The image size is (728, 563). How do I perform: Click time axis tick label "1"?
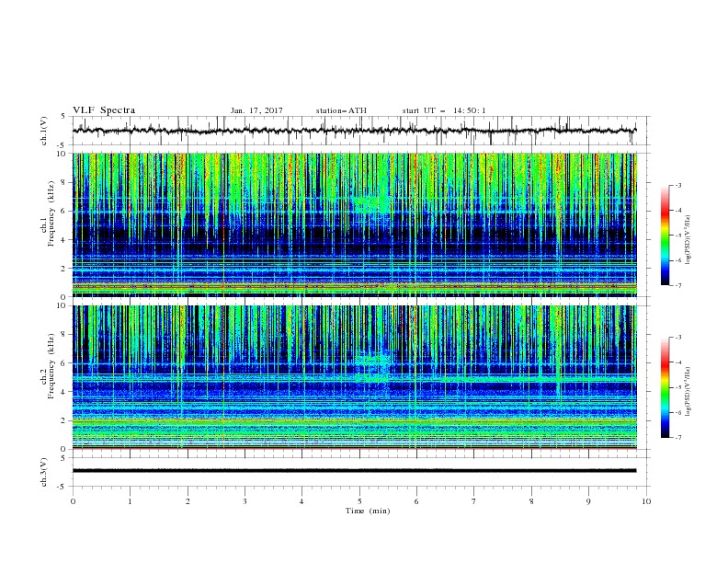click(x=130, y=501)
